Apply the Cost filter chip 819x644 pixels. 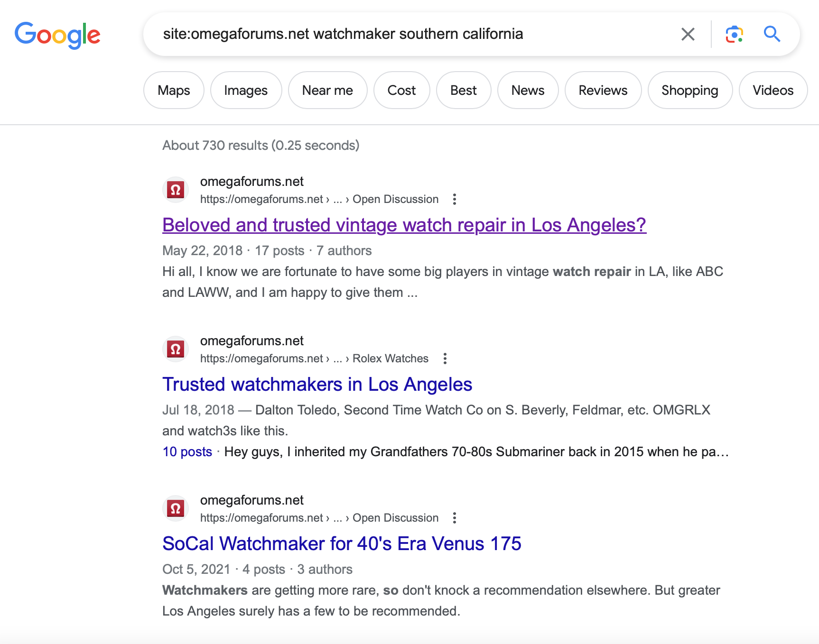401,90
